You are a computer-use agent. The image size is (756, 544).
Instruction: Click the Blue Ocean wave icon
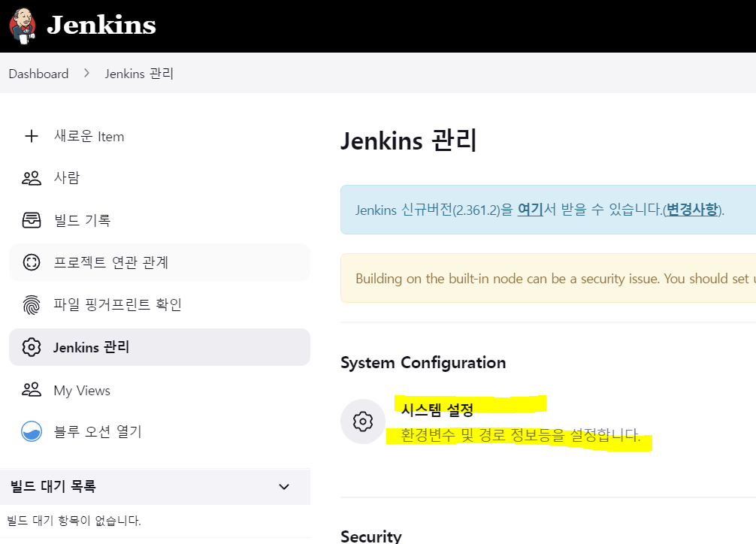tap(32, 431)
